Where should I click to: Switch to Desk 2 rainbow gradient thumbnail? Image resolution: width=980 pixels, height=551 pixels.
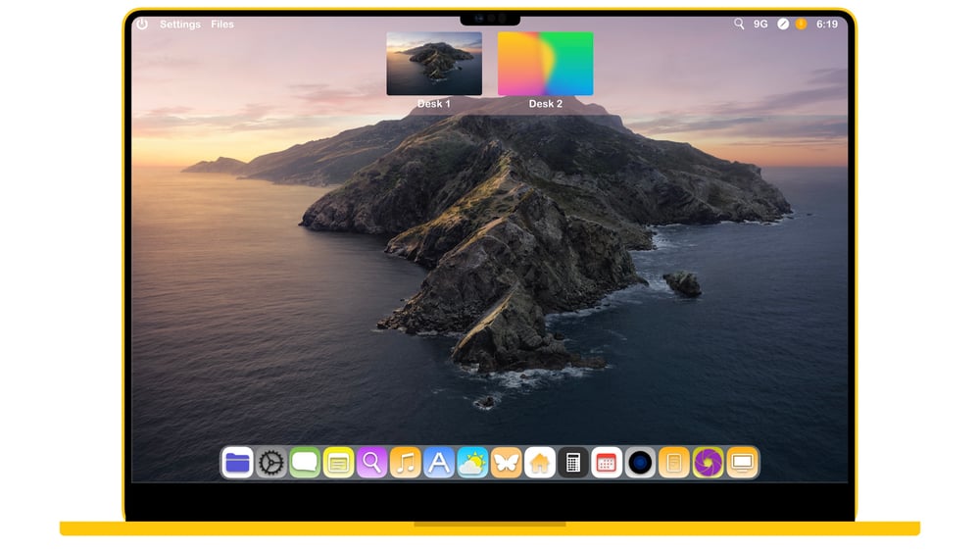pos(546,64)
